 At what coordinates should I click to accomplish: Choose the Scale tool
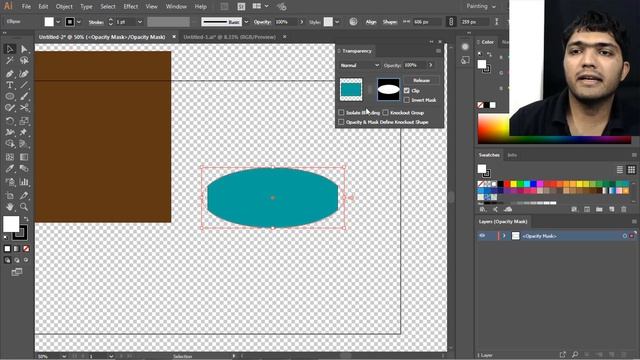point(24,121)
